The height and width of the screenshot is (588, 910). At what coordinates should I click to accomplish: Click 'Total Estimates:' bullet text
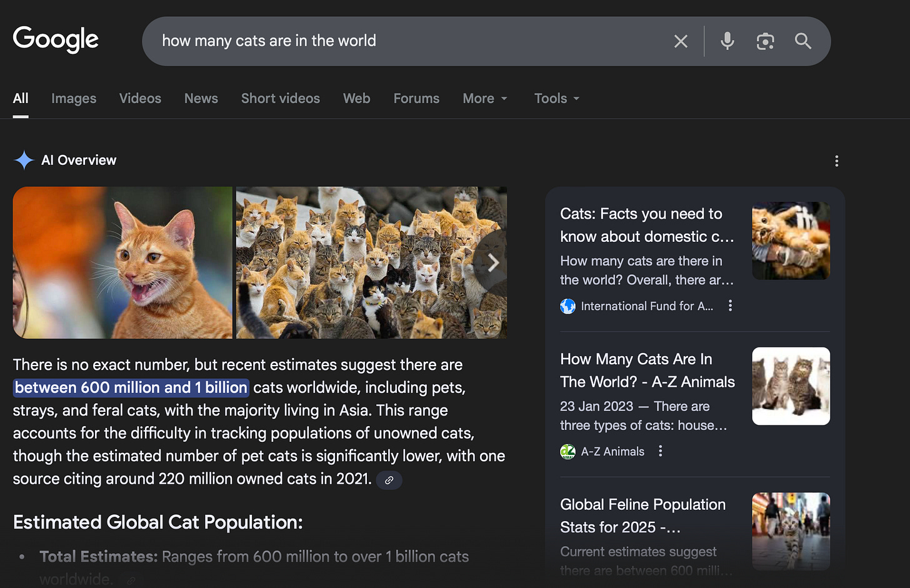point(98,557)
